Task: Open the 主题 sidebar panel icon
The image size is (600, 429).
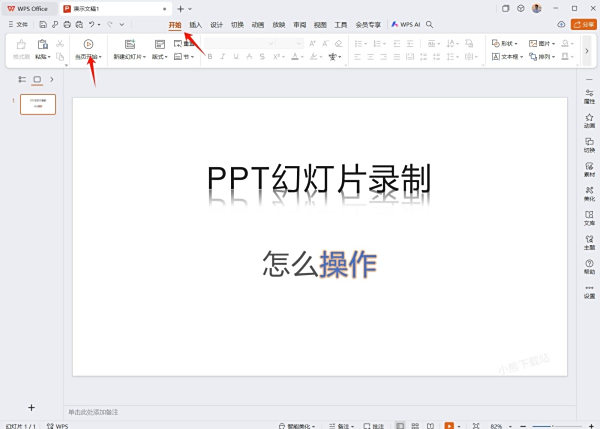Action: [589, 243]
